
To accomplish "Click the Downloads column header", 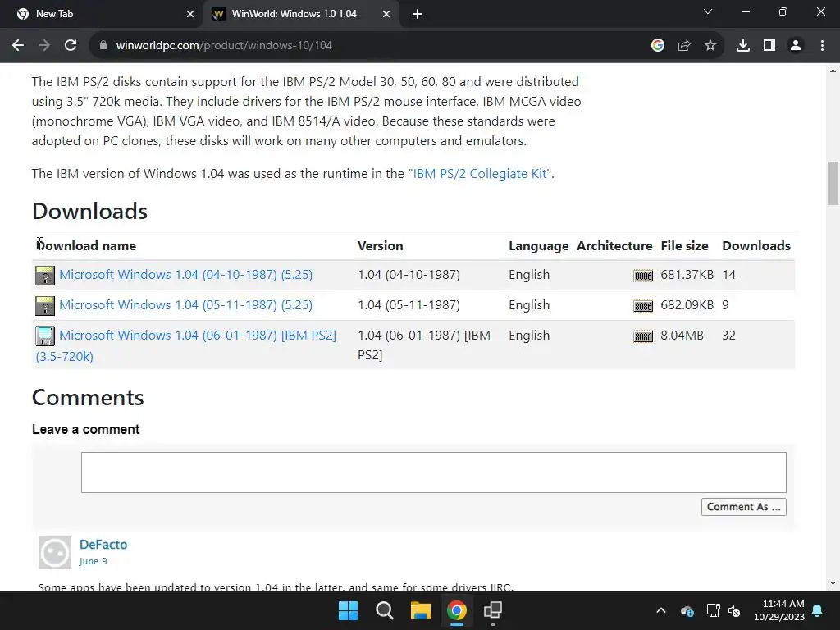I will pos(756,246).
